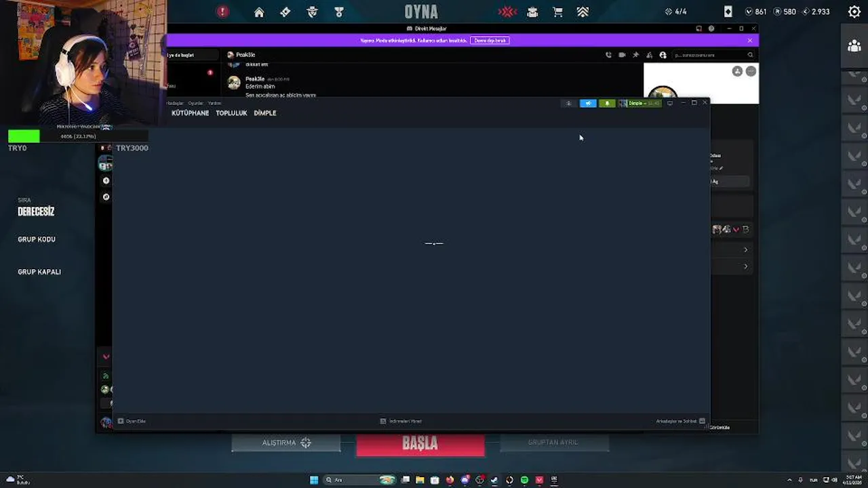The image size is (868, 488).
Task: Click Peak3le username in chat message
Action: pos(255,79)
